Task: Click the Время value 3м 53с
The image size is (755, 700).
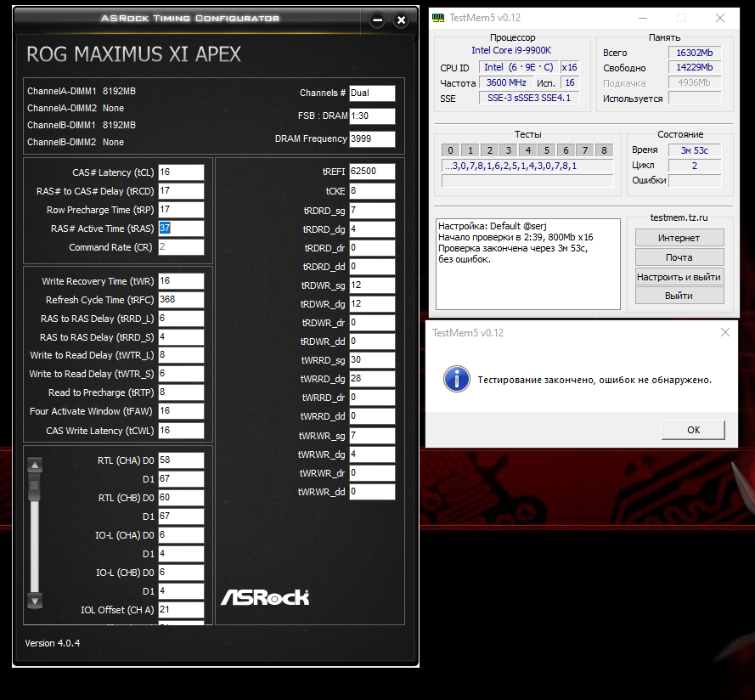Action: (695, 150)
